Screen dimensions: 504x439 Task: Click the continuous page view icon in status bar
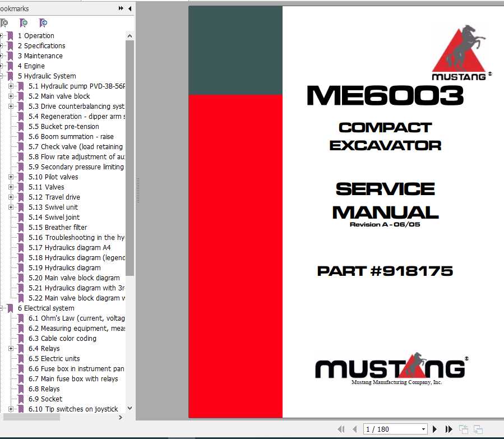point(478,429)
